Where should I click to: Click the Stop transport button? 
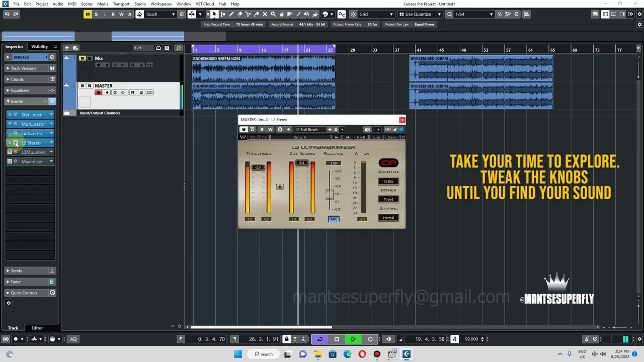(337, 339)
